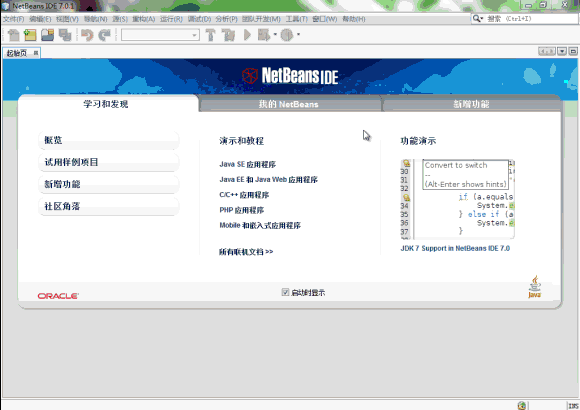Switch to the 新增功能 top tab
This screenshot has height=410, width=580.
coord(471,104)
